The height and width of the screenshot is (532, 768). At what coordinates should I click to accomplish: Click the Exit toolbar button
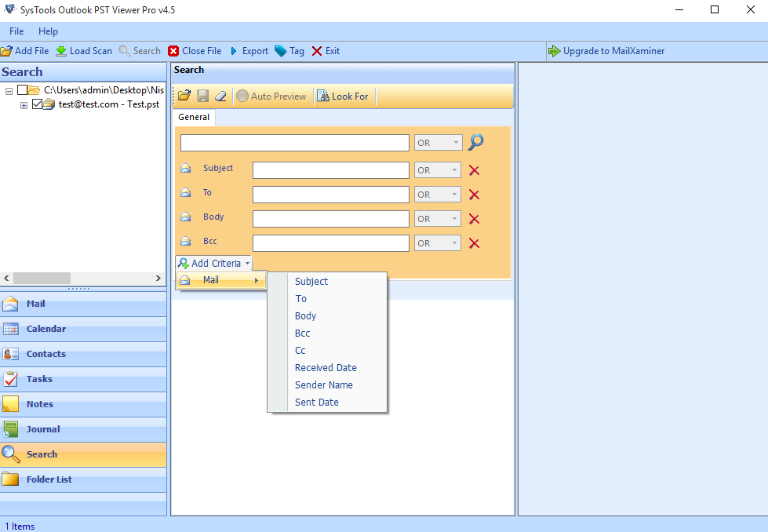click(x=326, y=51)
